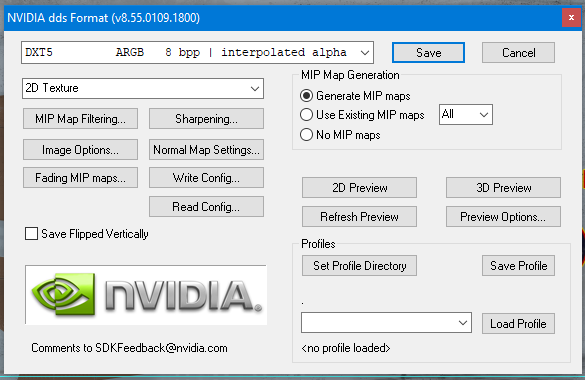Click Refresh Preview button
Viewport: 585px width, 380px height.
(x=359, y=217)
